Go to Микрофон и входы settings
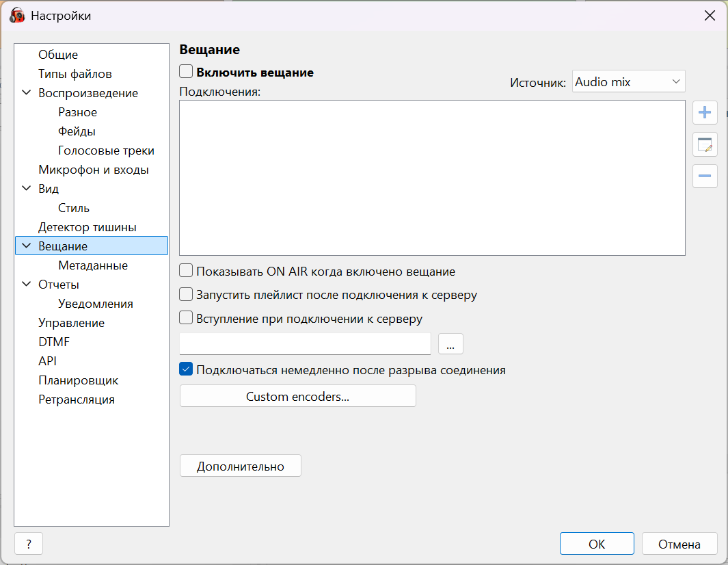 click(94, 170)
